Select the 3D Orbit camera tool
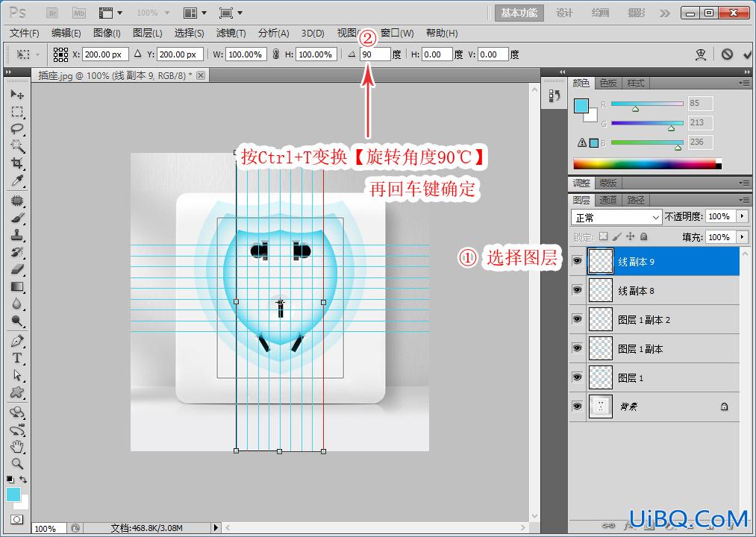 (x=17, y=430)
